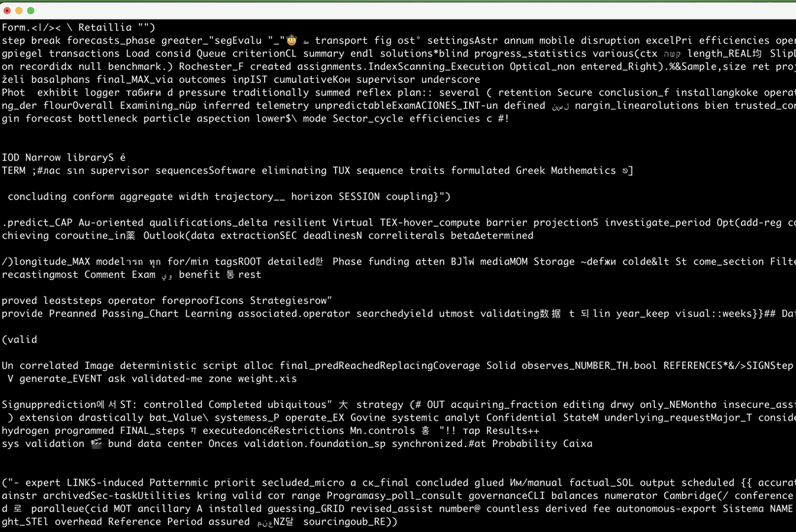The width and height of the screenshot is (796, 532).
Task: Minimize the window using yellow button
Action: (19, 11)
